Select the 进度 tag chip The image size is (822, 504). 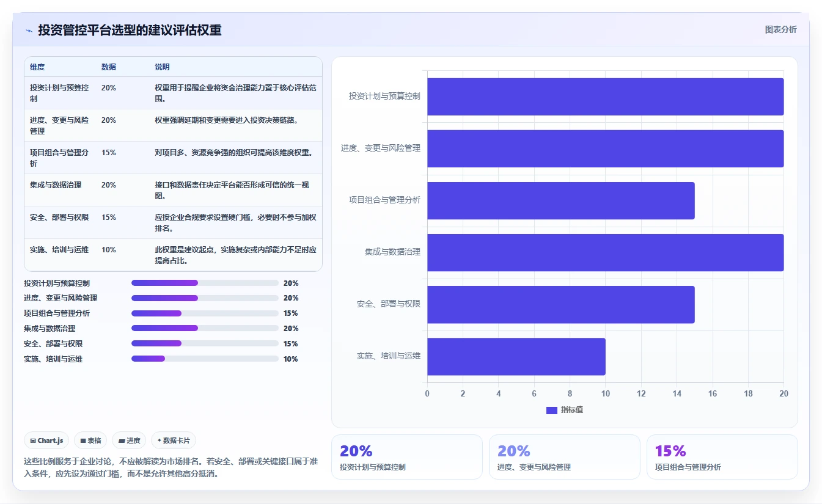pyautogui.click(x=129, y=440)
